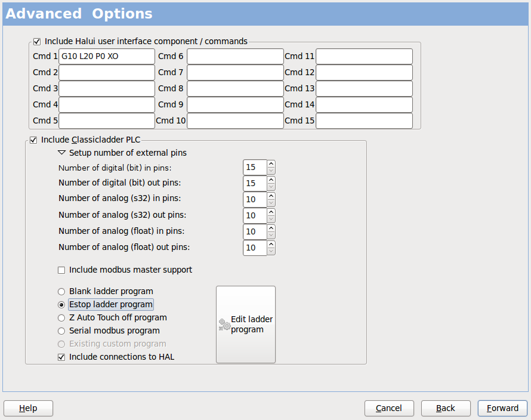Increment digital (bit) in pins count
Image resolution: width=531 pixels, height=420 pixels.
point(271,164)
